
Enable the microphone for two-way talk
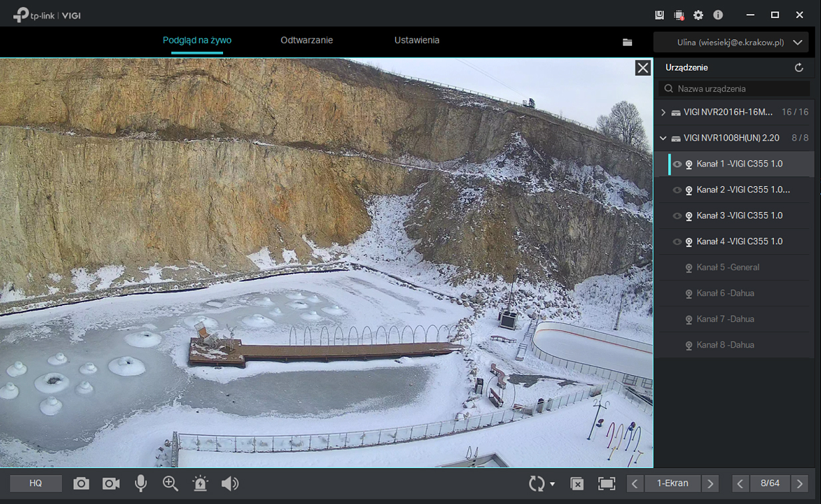[140, 483]
